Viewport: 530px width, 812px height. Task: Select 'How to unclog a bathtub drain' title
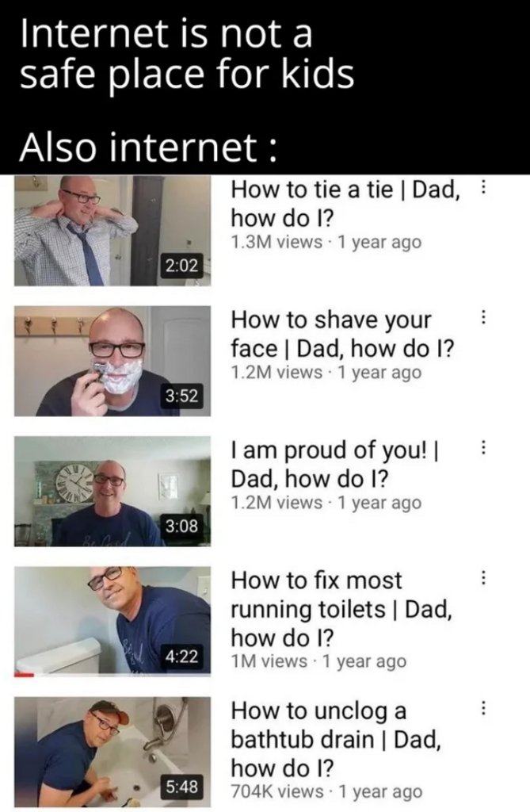pyautogui.click(x=336, y=739)
